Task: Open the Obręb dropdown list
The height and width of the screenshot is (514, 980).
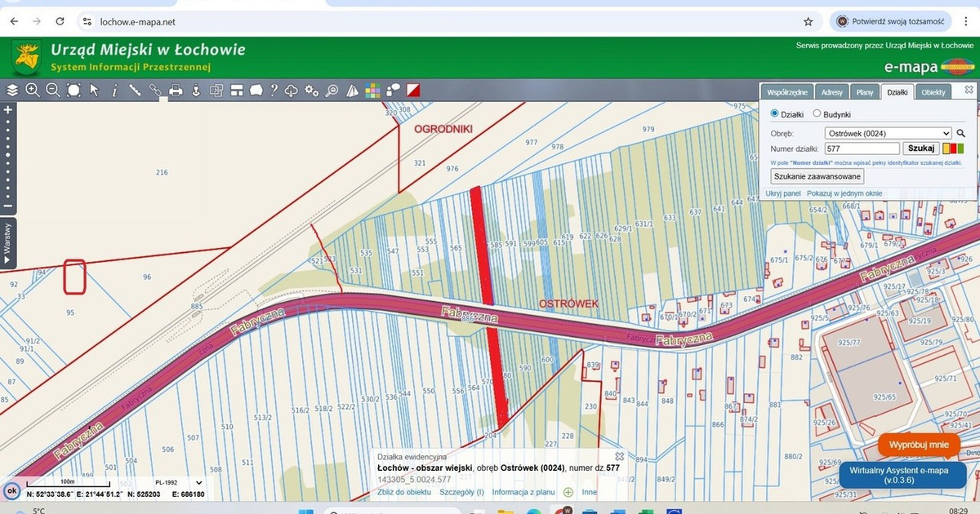Action: [x=888, y=133]
